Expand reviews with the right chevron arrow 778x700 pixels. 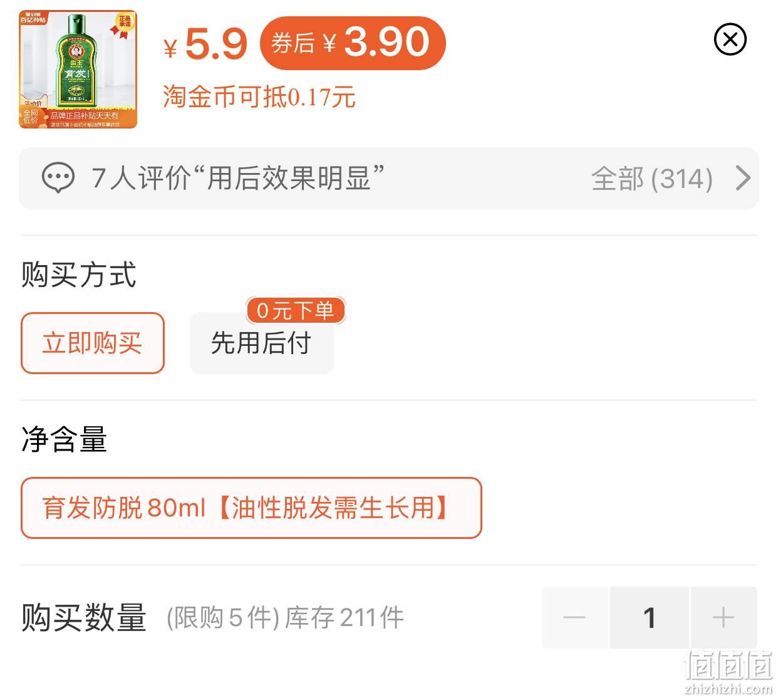tap(743, 178)
